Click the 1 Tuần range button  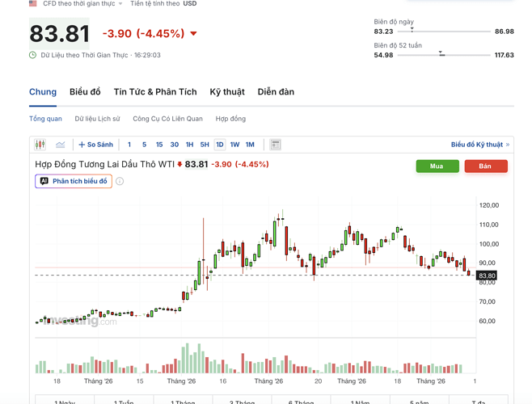124,400
